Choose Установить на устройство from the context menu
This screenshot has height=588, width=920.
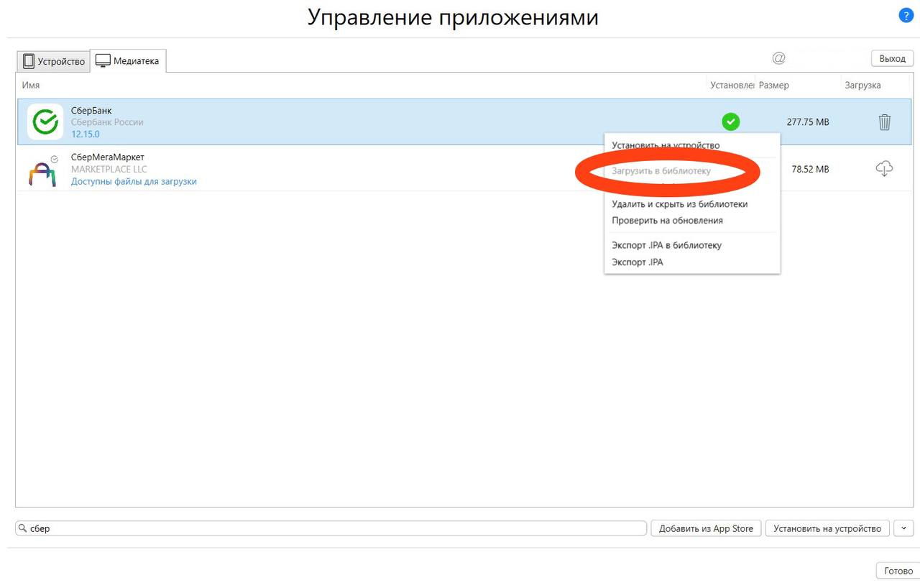[666, 145]
